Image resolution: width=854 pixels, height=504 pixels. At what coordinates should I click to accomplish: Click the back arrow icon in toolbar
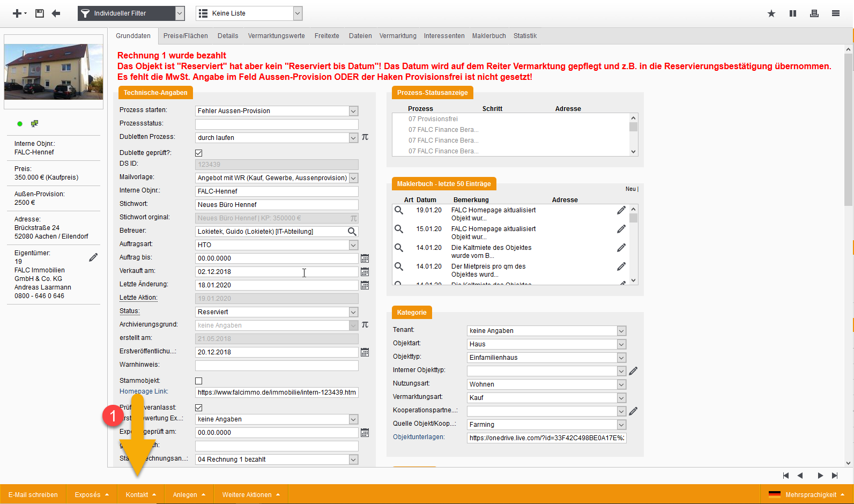coord(56,13)
